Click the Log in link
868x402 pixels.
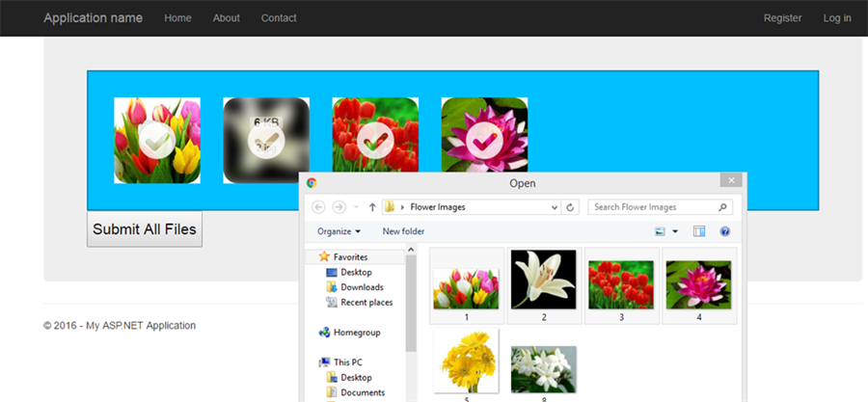tap(837, 18)
